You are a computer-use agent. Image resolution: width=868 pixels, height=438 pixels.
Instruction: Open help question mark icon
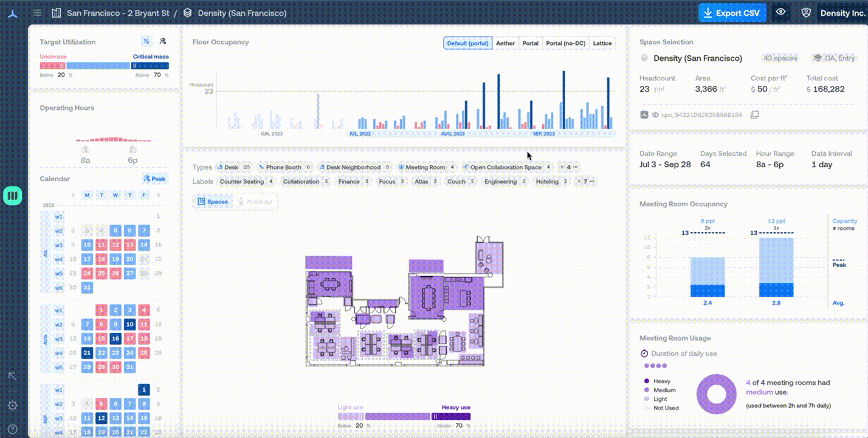[12, 429]
